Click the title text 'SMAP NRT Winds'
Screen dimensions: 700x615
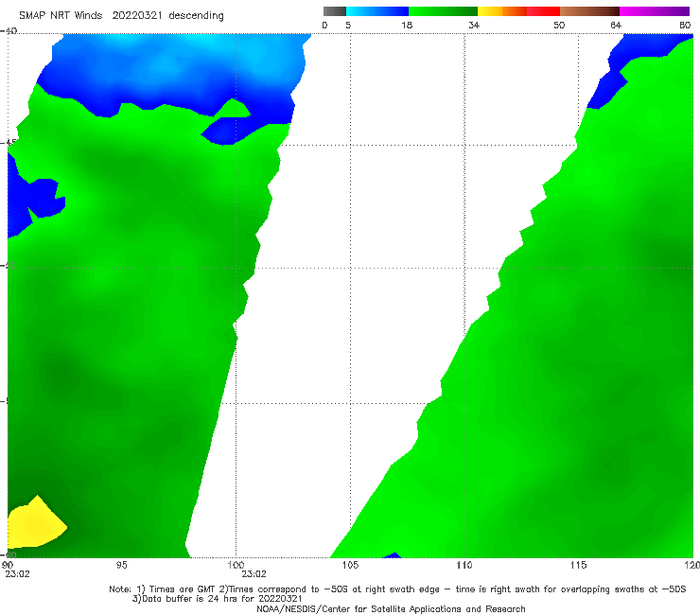tap(61, 16)
